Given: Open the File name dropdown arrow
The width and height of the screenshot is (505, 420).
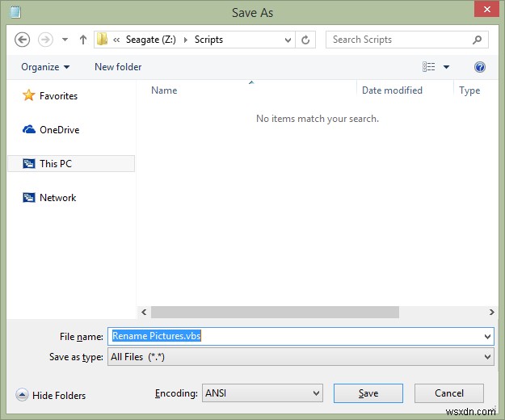Looking at the screenshot, I should click(x=487, y=337).
